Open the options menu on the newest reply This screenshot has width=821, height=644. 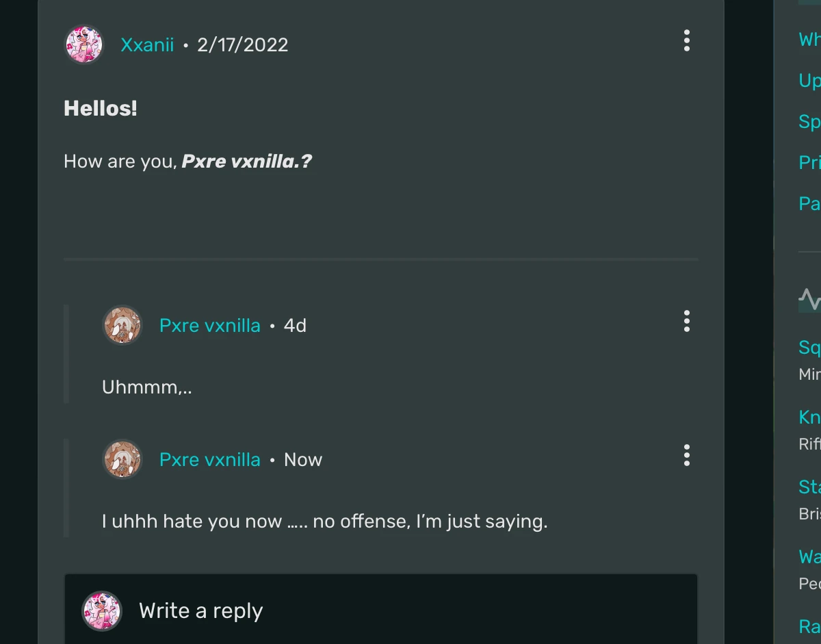686,456
